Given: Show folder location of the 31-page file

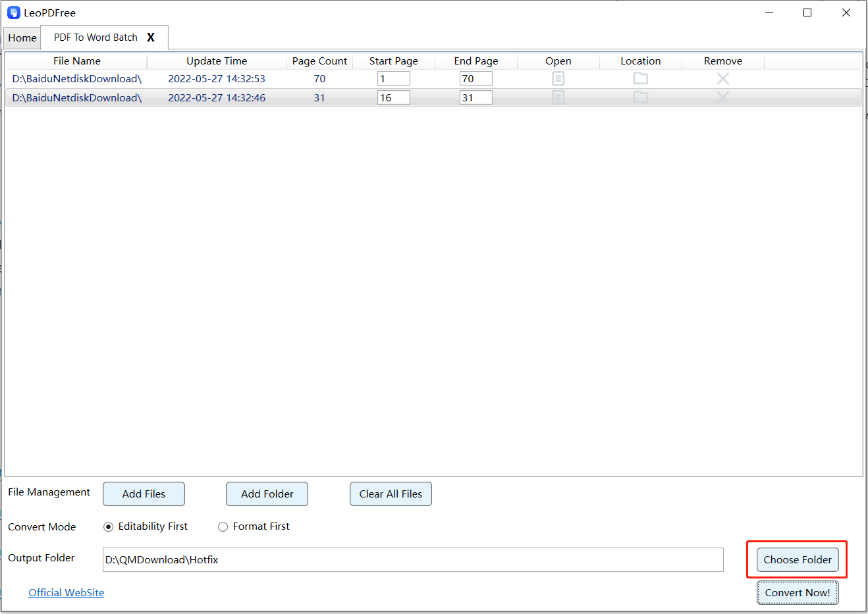Looking at the screenshot, I should (640, 97).
